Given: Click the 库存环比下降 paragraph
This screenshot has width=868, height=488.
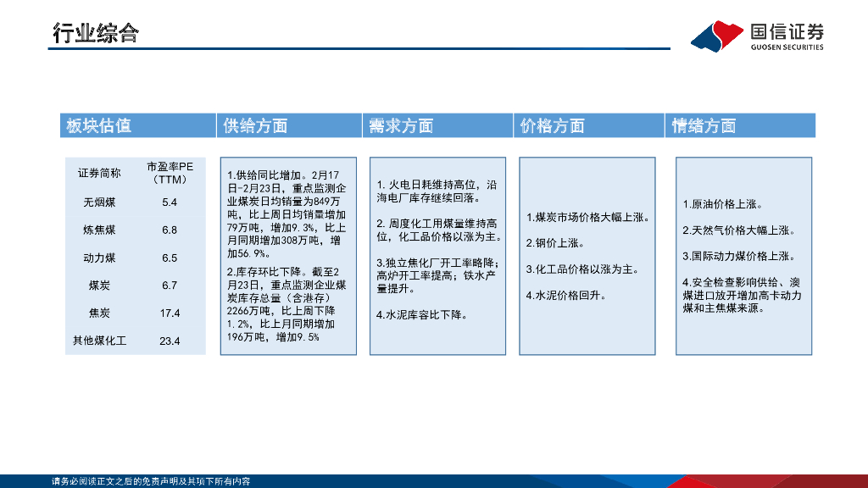Looking at the screenshot, I should (287, 304).
